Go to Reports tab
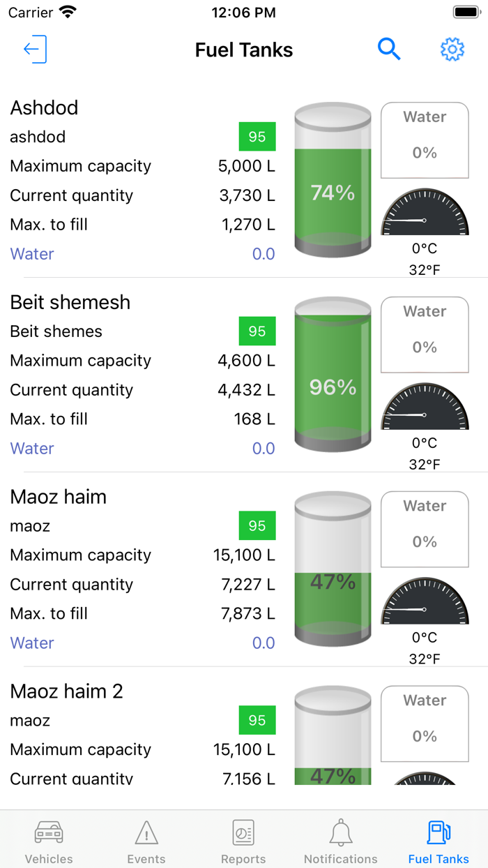488x868 pixels. (243, 841)
